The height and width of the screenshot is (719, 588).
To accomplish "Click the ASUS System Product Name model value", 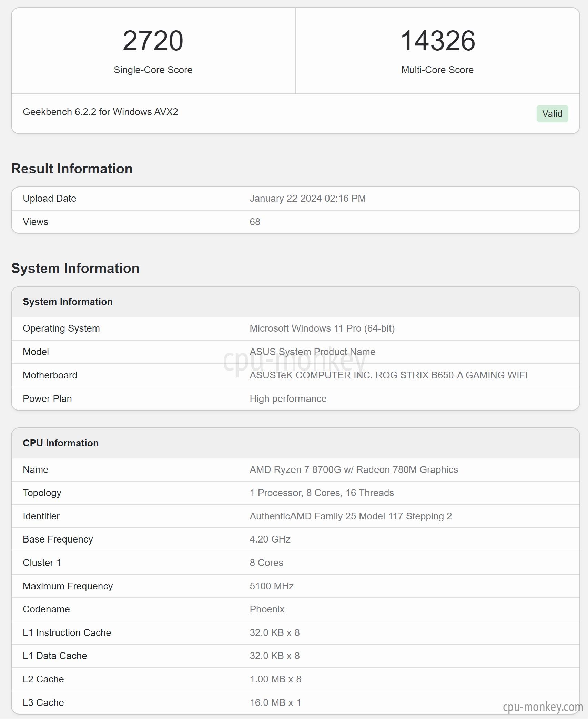I will [312, 352].
